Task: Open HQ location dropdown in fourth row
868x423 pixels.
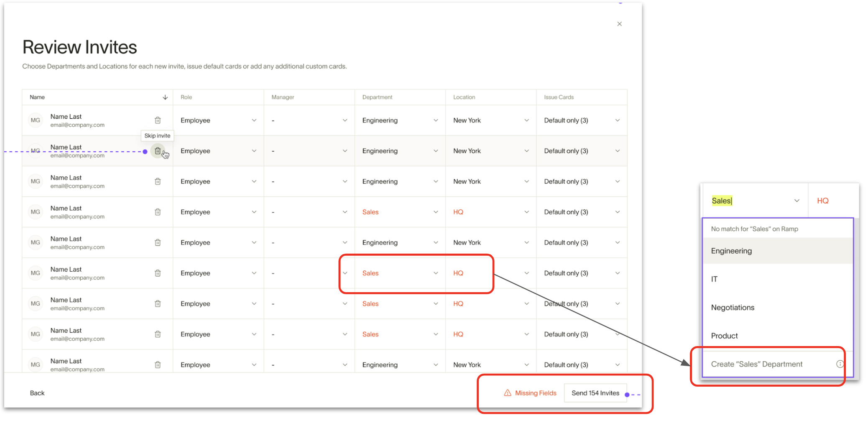Action: click(x=491, y=212)
